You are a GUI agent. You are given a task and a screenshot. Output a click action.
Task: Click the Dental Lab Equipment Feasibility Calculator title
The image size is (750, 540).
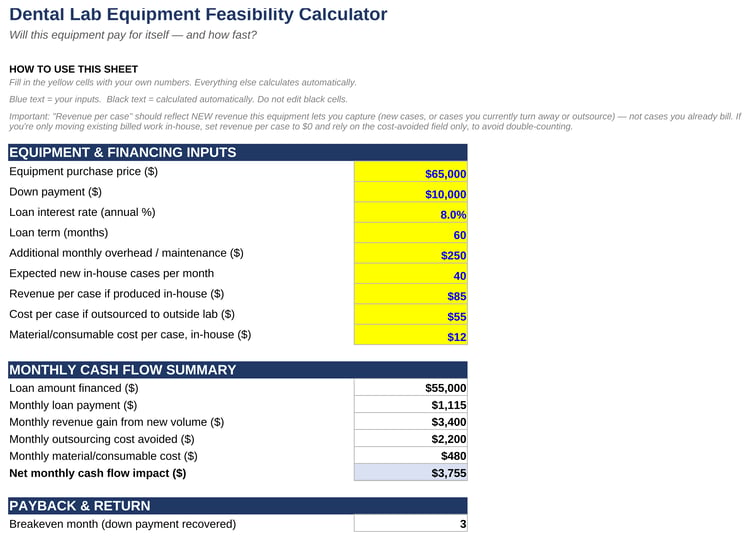198,14
